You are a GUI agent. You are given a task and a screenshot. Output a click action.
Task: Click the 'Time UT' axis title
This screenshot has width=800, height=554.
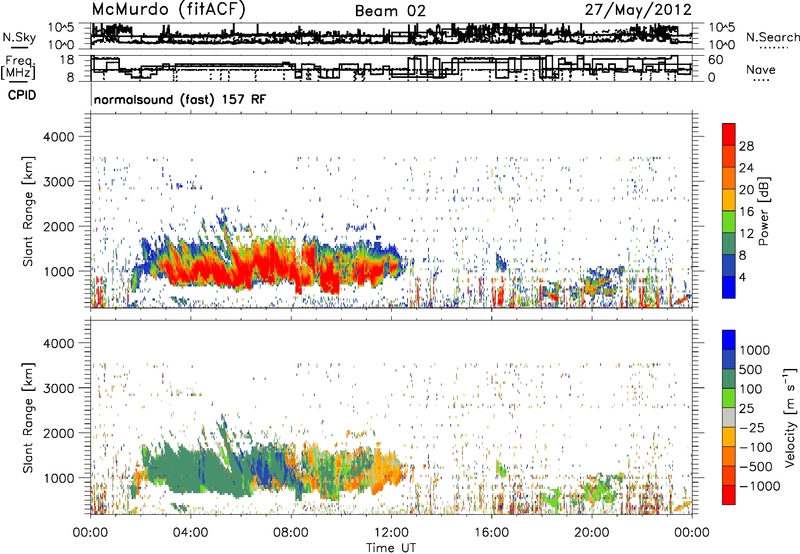[x=391, y=547]
